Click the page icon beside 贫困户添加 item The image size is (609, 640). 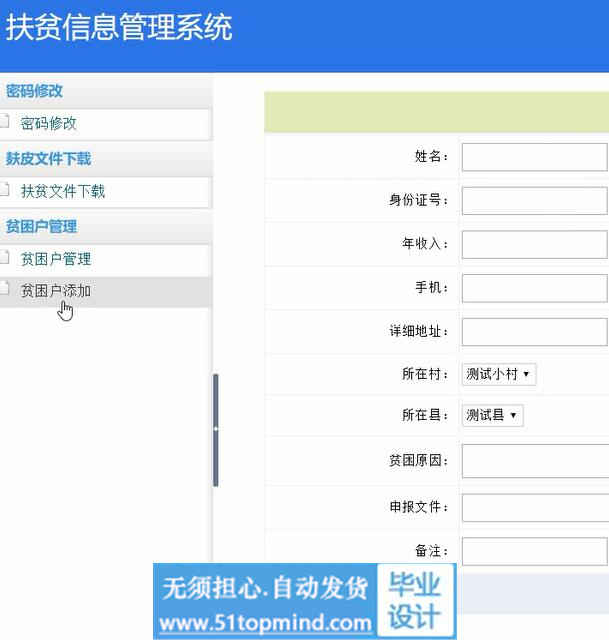click(5, 291)
